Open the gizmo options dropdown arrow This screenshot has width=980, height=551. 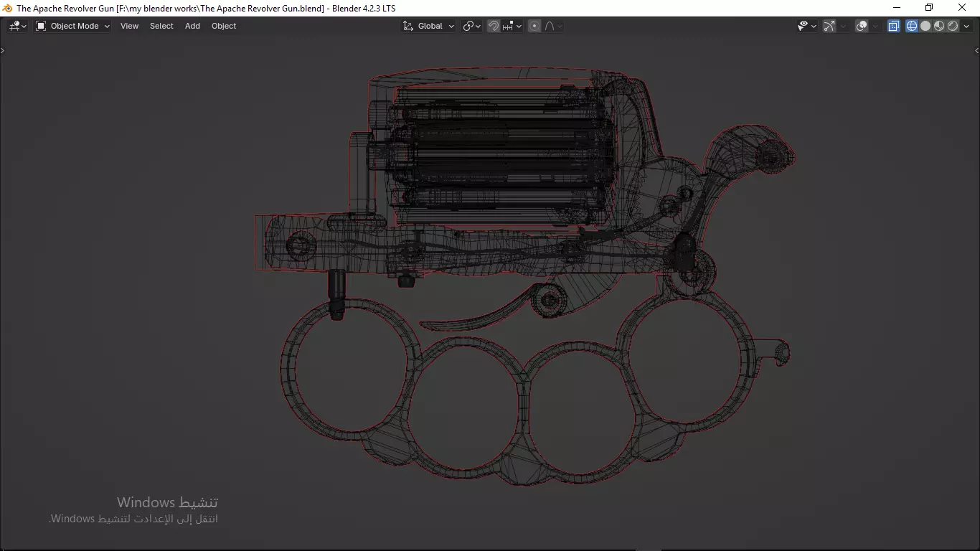[x=843, y=26]
